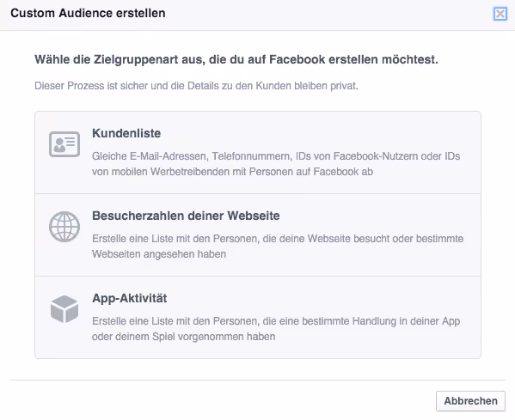Click the 'Wähle die Zielgruppenart aus' heading
515x420 pixels.
pyautogui.click(x=236, y=60)
